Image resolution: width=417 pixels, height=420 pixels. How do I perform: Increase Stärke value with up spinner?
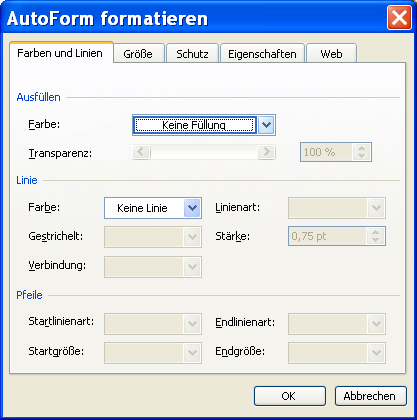pyautogui.click(x=375, y=232)
